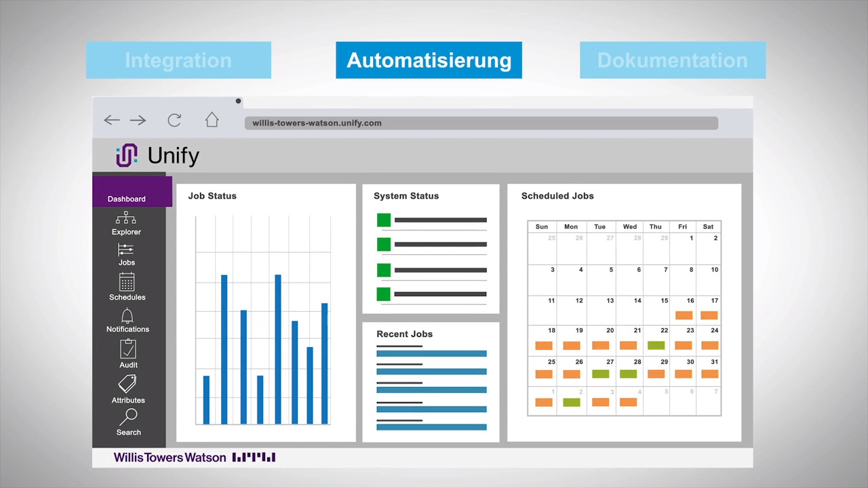Switch to the Automatisierung tab

pyautogui.click(x=429, y=60)
